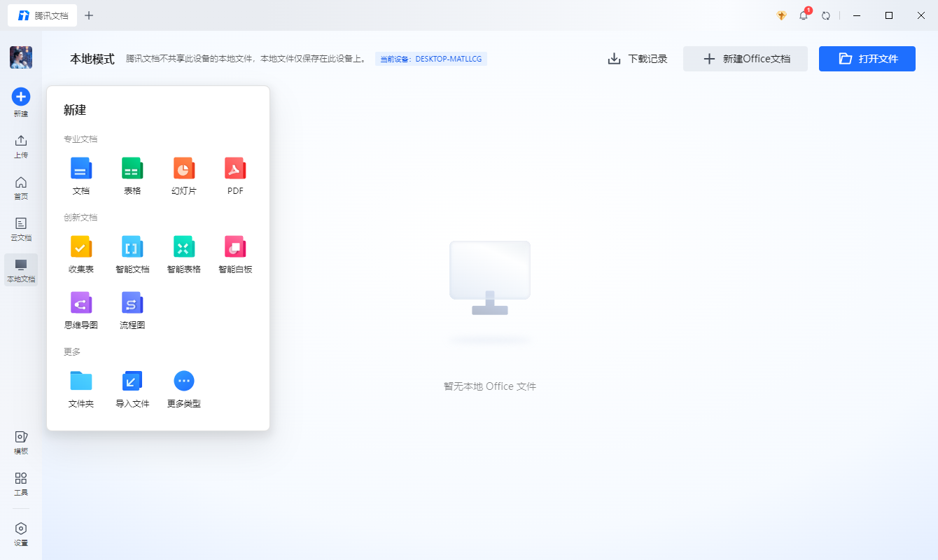Create a 智能文档 smart document
Screen dimensions: 938x560
[132, 253]
